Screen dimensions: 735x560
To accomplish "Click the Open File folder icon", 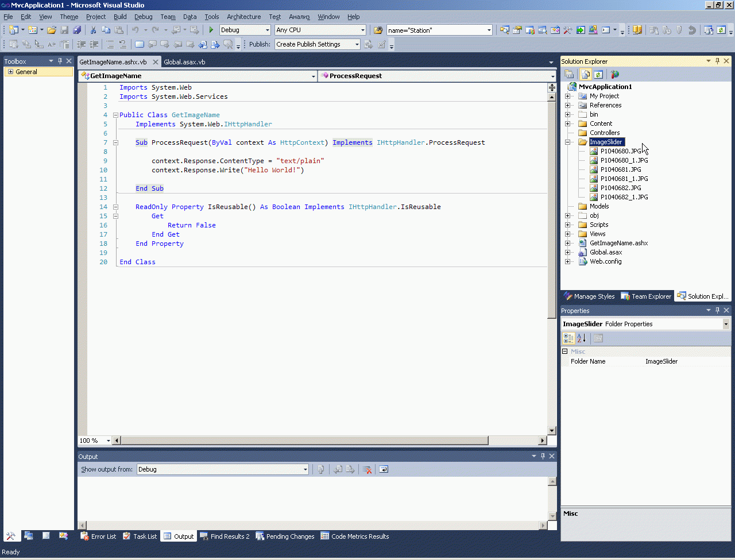I will [x=52, y=30].
